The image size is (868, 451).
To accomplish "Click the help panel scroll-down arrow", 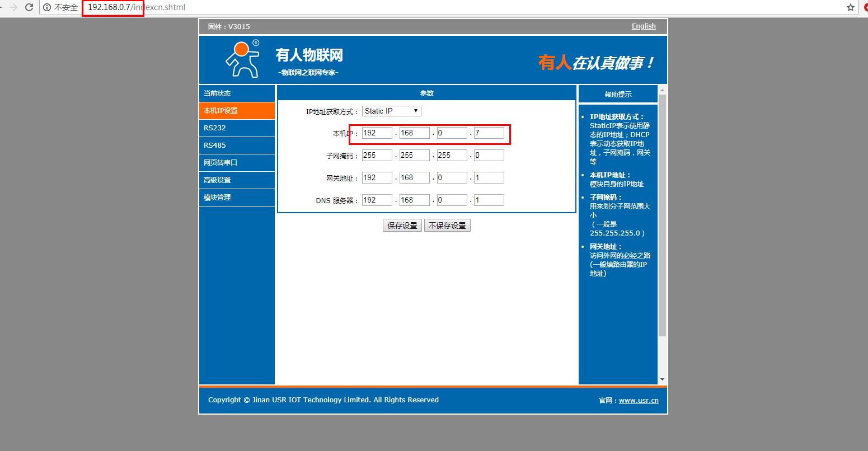I will tap(663, 380).
